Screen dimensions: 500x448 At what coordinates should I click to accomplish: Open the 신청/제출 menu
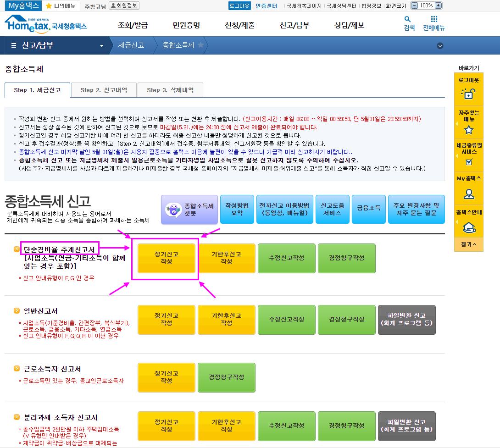pos(239,25)
